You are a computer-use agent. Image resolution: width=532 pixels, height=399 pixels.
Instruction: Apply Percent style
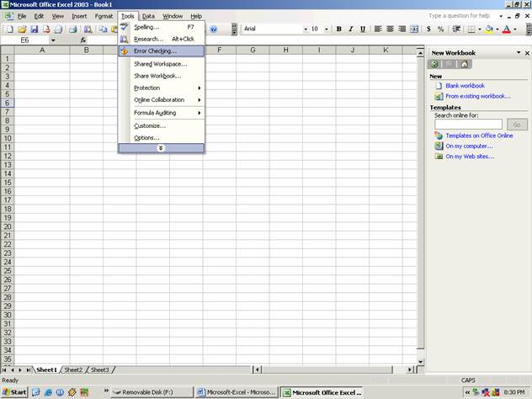[441, 29]
